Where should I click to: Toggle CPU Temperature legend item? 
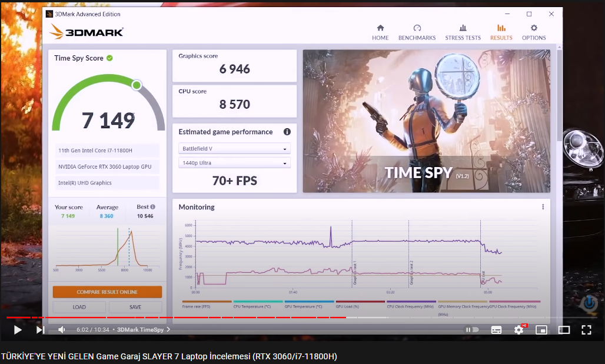click(x=258, y=304)
